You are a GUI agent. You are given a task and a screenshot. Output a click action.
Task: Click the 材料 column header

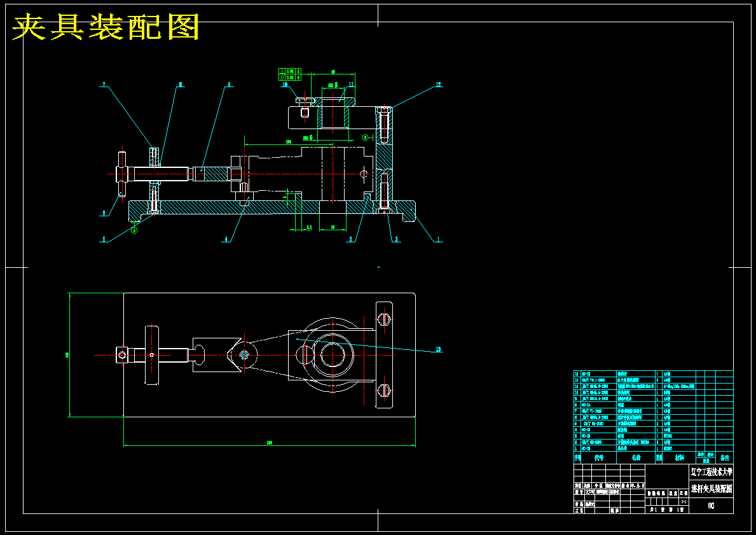679,457
